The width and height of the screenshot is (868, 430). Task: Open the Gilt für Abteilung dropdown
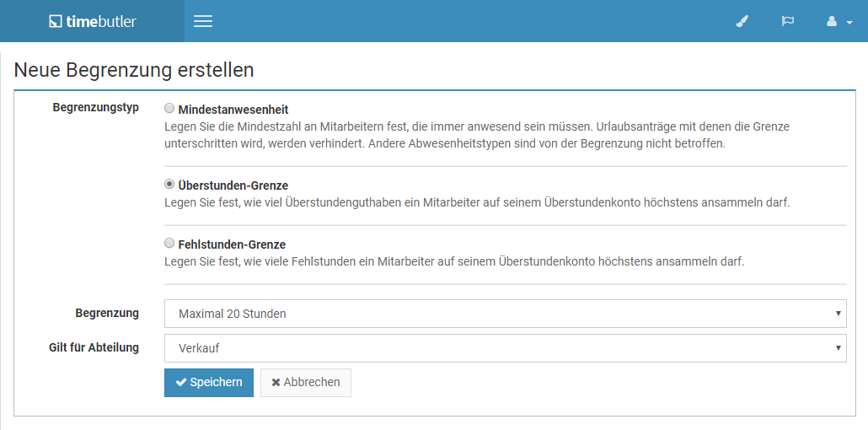pyautogui.click(x=506, y=348)
